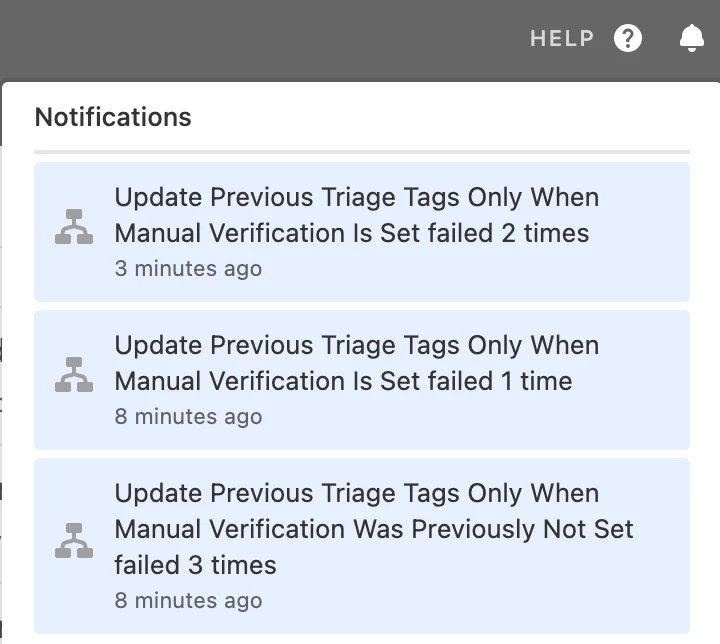Open notification 'Manual Verification Is Set failed 2 times'
Image resolution: width=720 pixels, height=644 pixels.
pyautogui.click(x=362, y=232)
